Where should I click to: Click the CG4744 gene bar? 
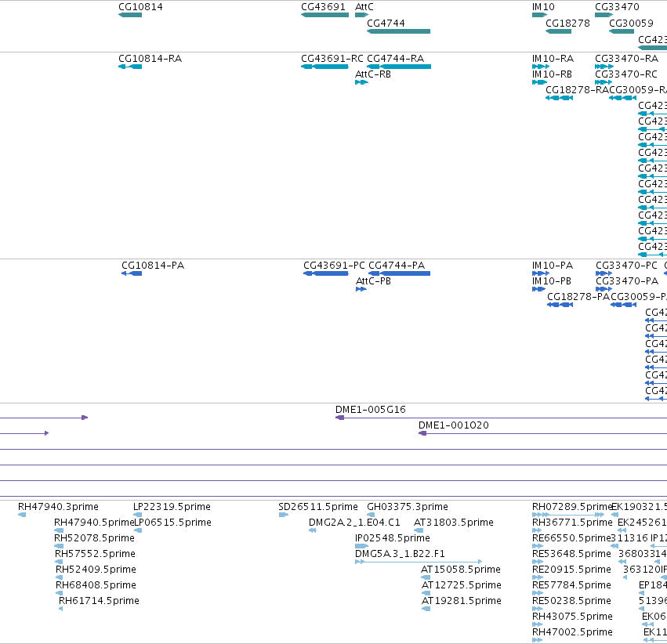[x=399, y=31]
